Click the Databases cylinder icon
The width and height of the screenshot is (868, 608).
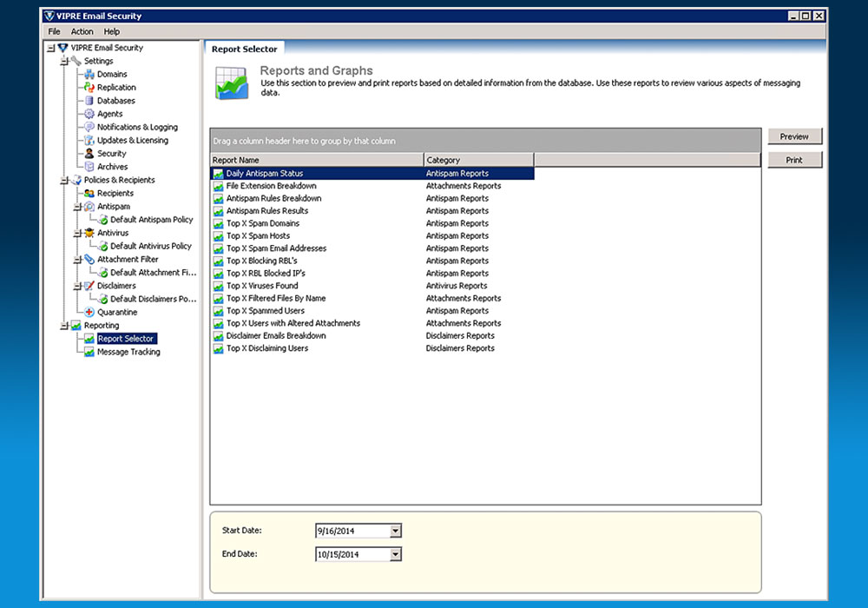pos(89,100)
